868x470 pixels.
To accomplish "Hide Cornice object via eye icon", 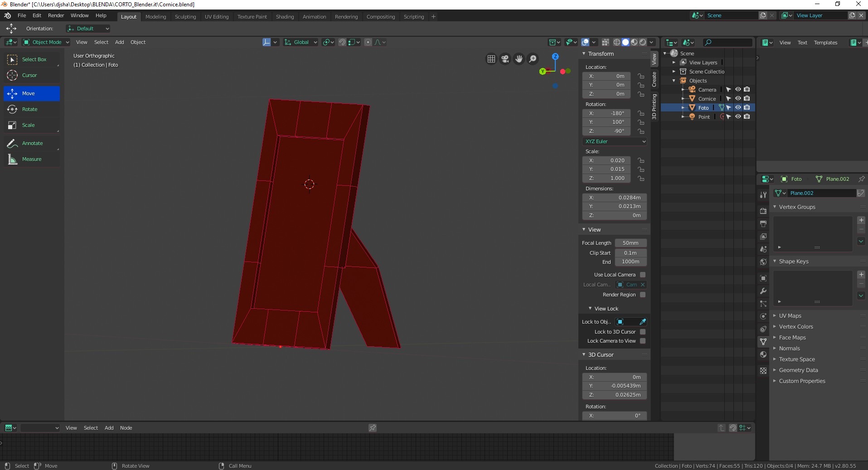I will [738, 98].
